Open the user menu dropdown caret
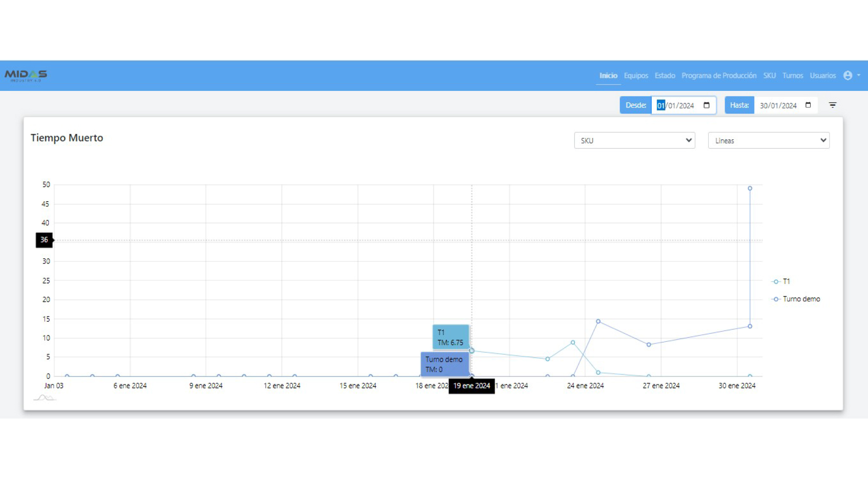Viewport: 868px width, 478px height. point(859,76)
